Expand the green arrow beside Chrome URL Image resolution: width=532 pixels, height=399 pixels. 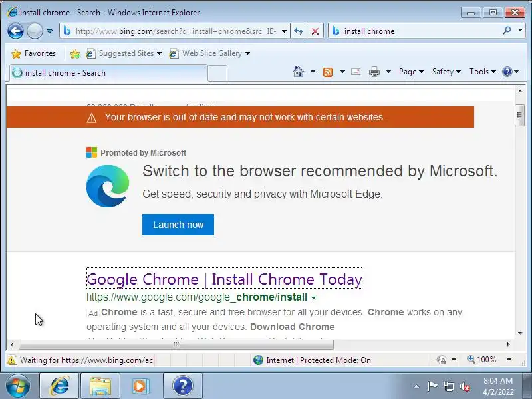pyautogui.click(x=314, y=297)
